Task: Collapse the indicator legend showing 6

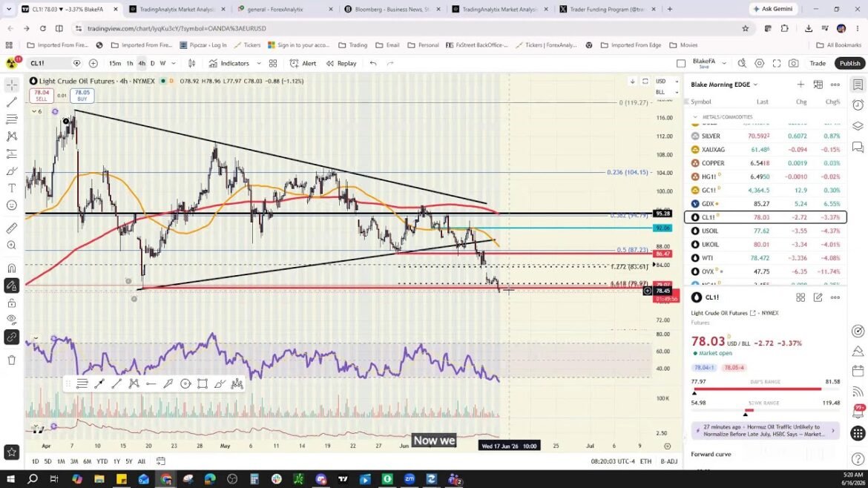Action: point(36,111)
